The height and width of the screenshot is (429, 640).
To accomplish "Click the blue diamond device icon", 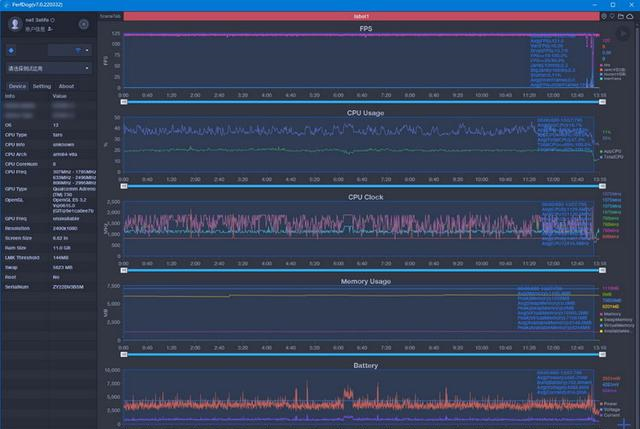I will coord(11,51).
